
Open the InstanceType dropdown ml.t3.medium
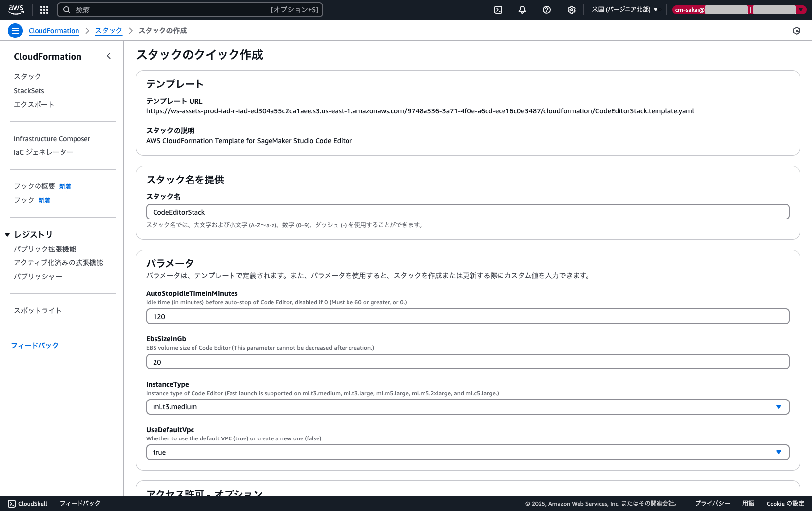click(468, 407)
